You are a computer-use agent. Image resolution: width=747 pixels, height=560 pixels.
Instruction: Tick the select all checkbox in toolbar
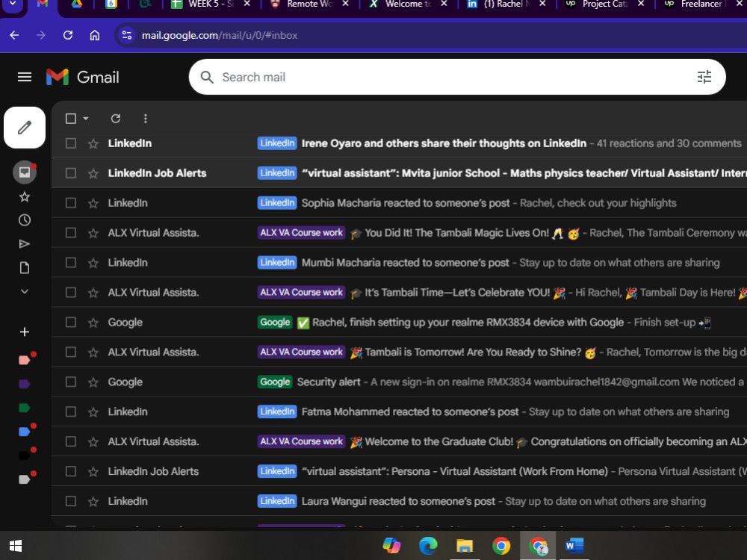[70, 118]
